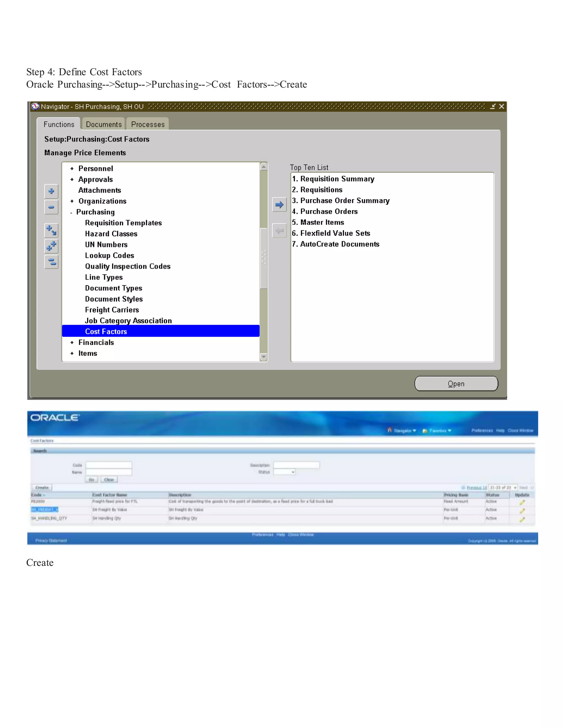
Task: Expand the Approvals tree node
Action: [x=72, y=180]
